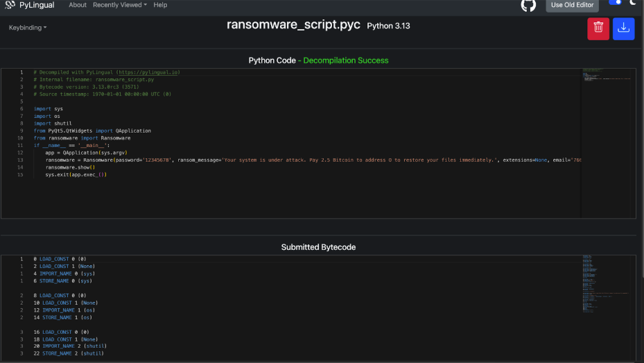The width and height of the screenshot is (644, 363).
Task: Click the moon theme icon
Action: (x=633, y=3)
